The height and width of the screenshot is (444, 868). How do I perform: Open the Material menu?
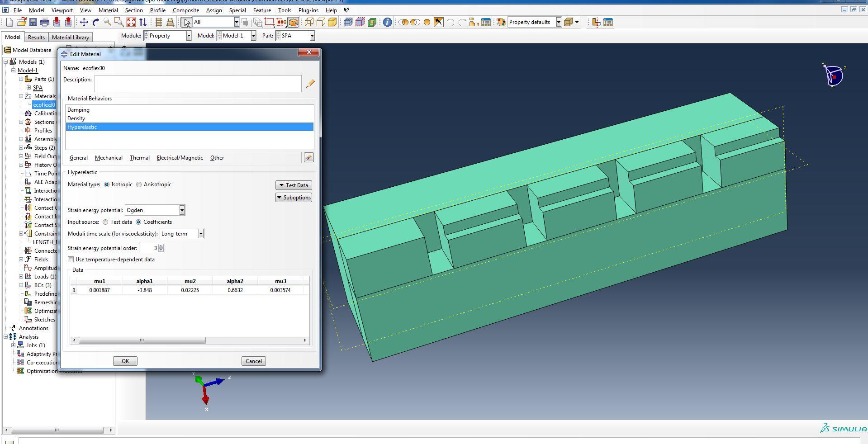coord(108,10)
